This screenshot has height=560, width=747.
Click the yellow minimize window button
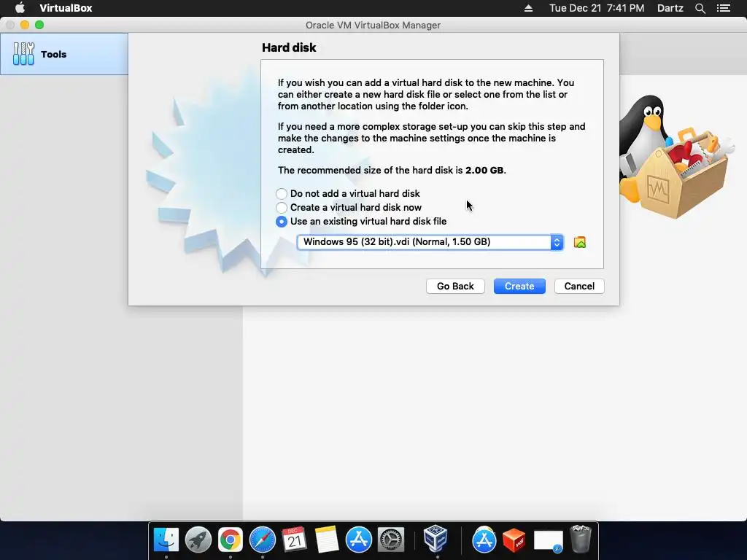coord(25,25)
